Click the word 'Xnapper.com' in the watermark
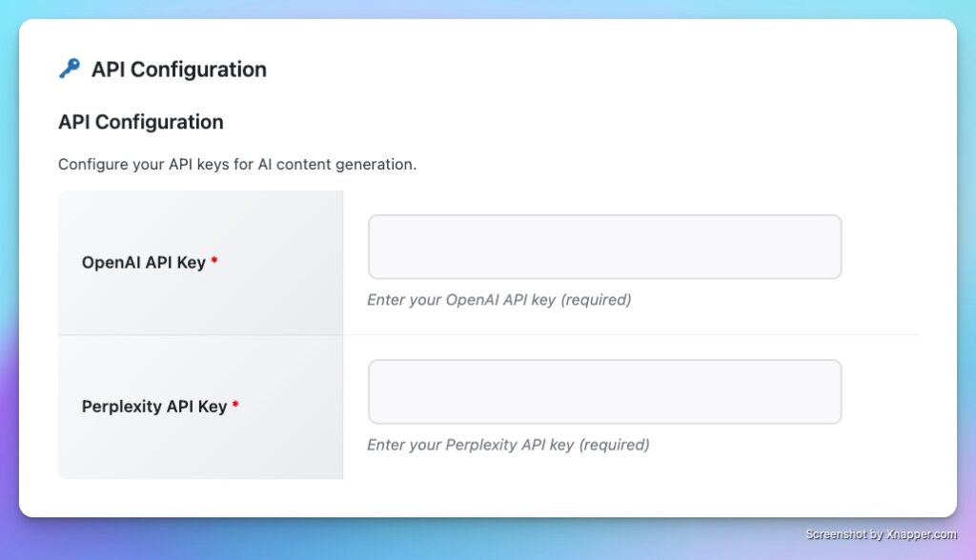This screenshot has width=976, height=560. point(923,534)
